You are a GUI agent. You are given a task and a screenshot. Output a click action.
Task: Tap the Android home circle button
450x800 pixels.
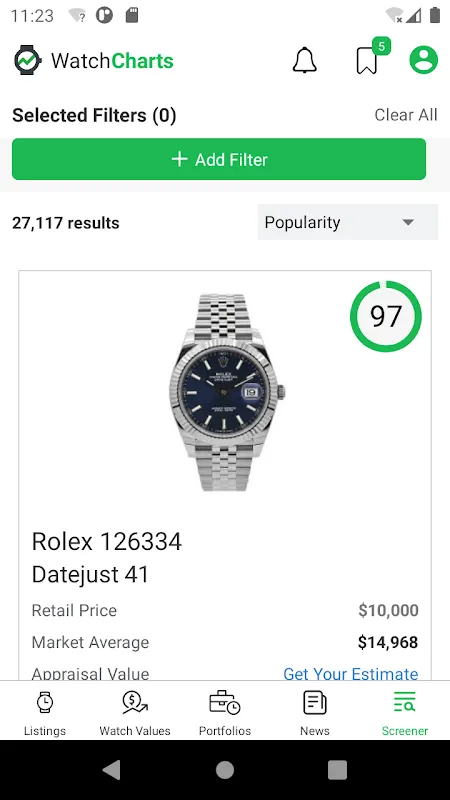[225, 770]
